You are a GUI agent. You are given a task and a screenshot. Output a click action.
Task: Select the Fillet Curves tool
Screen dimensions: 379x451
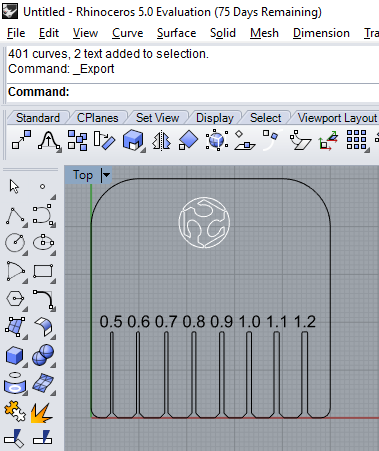[x=43, y=299]
